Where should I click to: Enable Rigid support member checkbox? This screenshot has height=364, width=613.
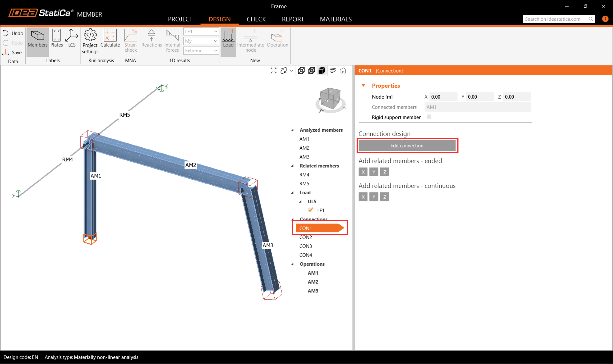(x=429, y=117)
